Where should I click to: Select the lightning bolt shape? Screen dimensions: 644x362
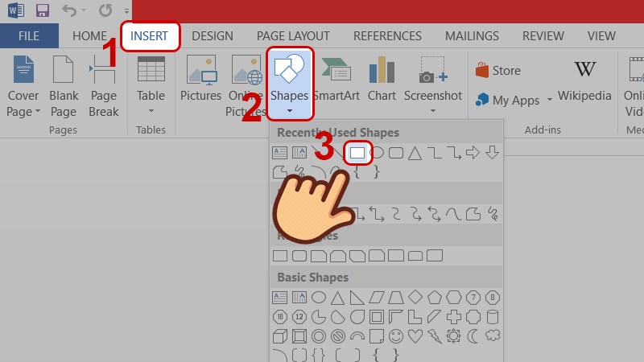(435, 335)
